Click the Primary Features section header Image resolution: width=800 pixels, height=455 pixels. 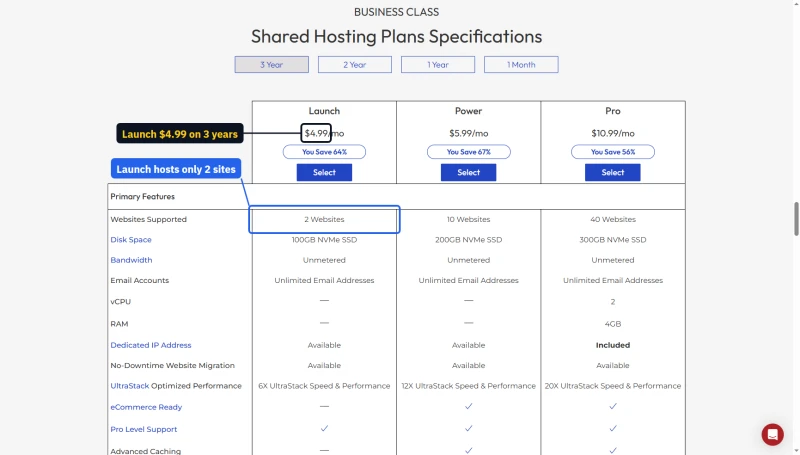[142, 196]
